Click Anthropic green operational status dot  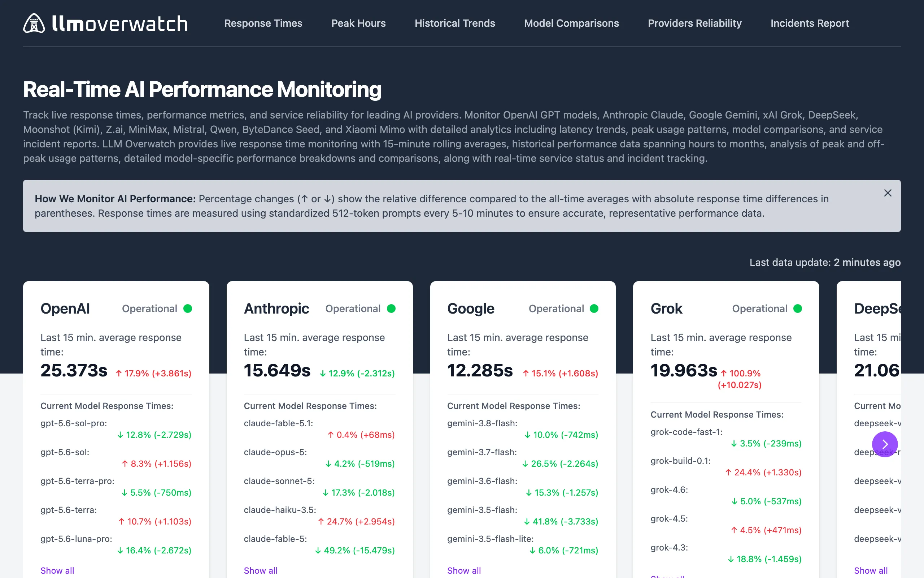(391, 309)
